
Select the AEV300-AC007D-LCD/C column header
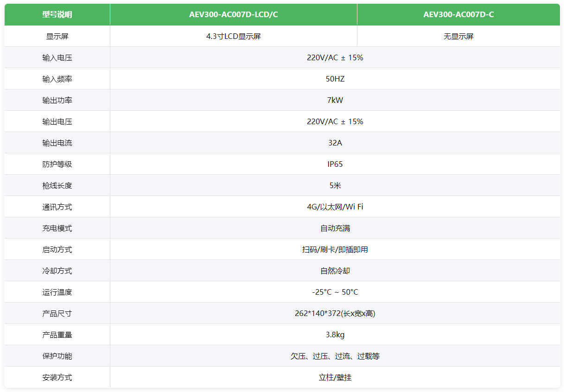(x=233, y=14)
